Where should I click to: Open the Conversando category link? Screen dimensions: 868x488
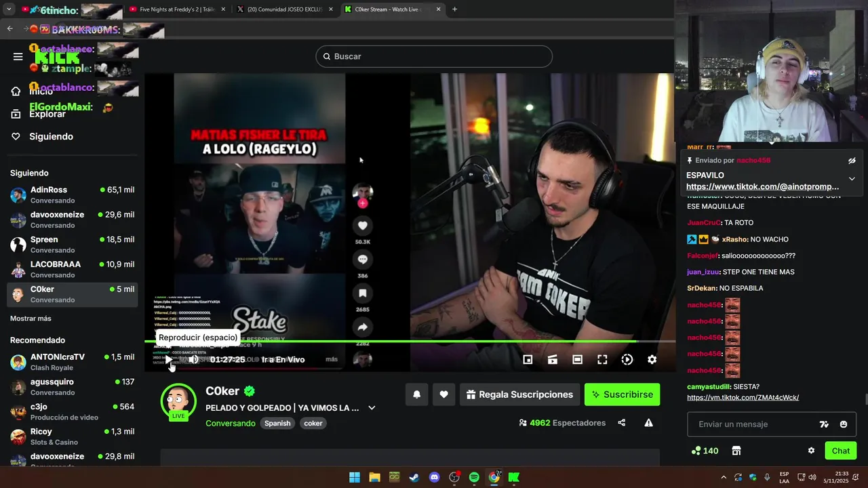[x=231, y=423]
